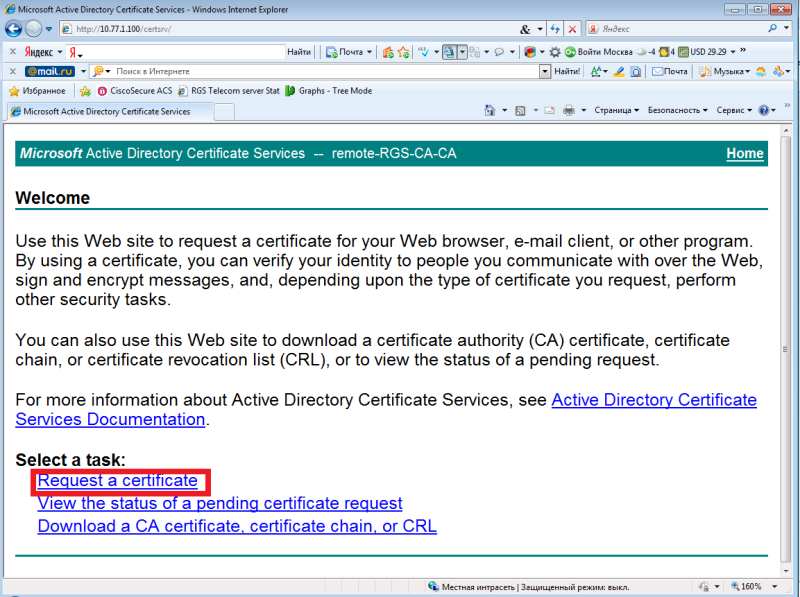Click the red Stop loading icon

[572, 29]
